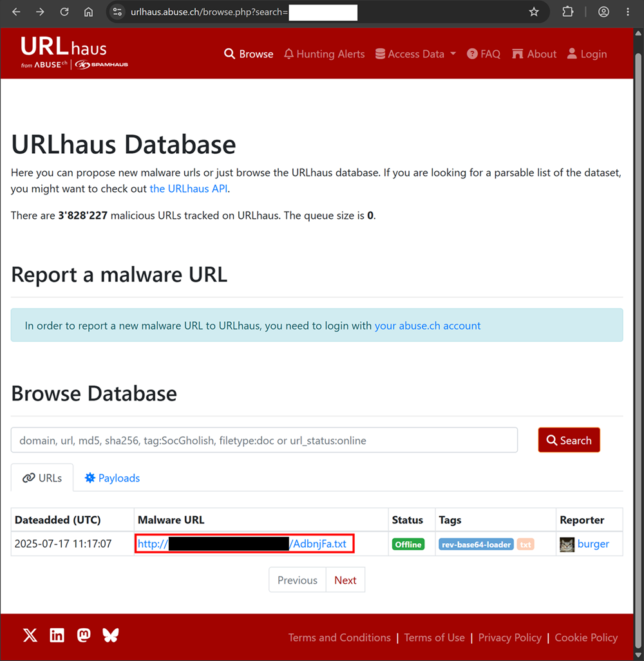Screen dimensions: 644x661
Task: Open Terms of Use link
Action: tap(434, 637)
